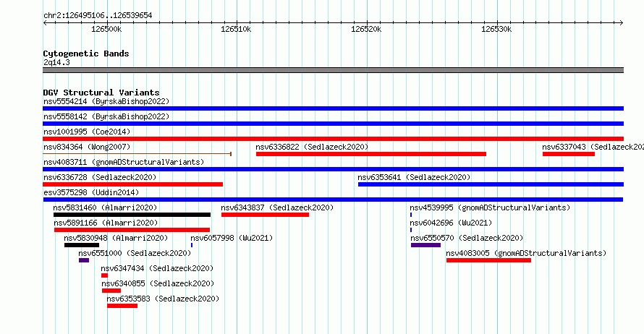This screenshot has height=334, width=644.
Task: Select nsv5831460 (Almarri2020) label
Action: pos(105,207)
